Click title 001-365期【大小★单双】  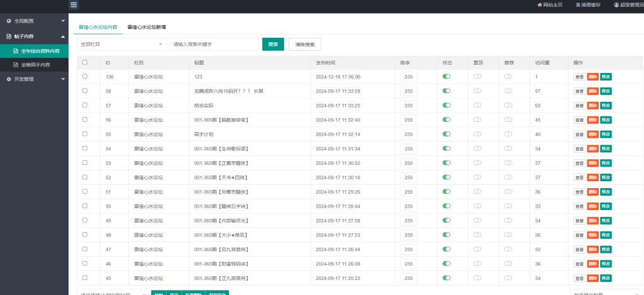click(221, 235)
